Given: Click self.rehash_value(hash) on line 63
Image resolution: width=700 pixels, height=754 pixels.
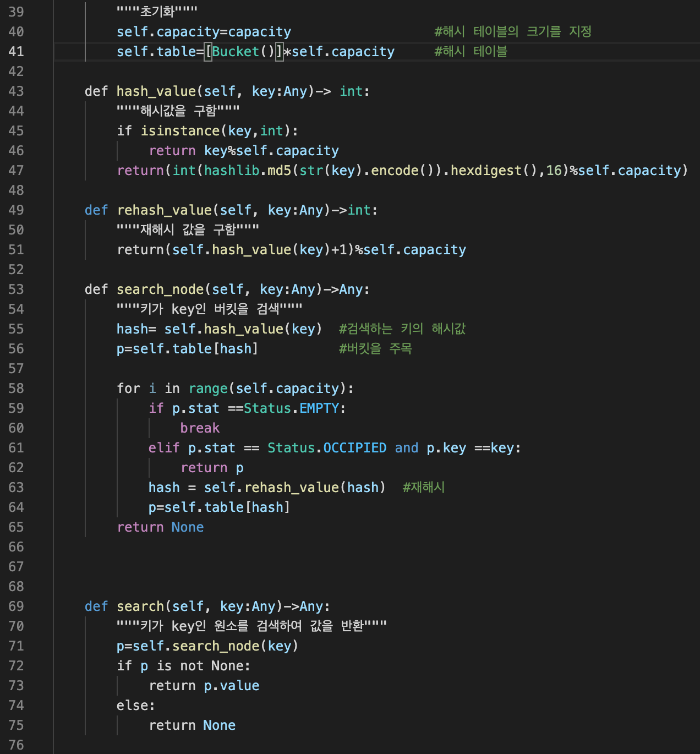Looking at the screenshot, I should tap(295, 488).
